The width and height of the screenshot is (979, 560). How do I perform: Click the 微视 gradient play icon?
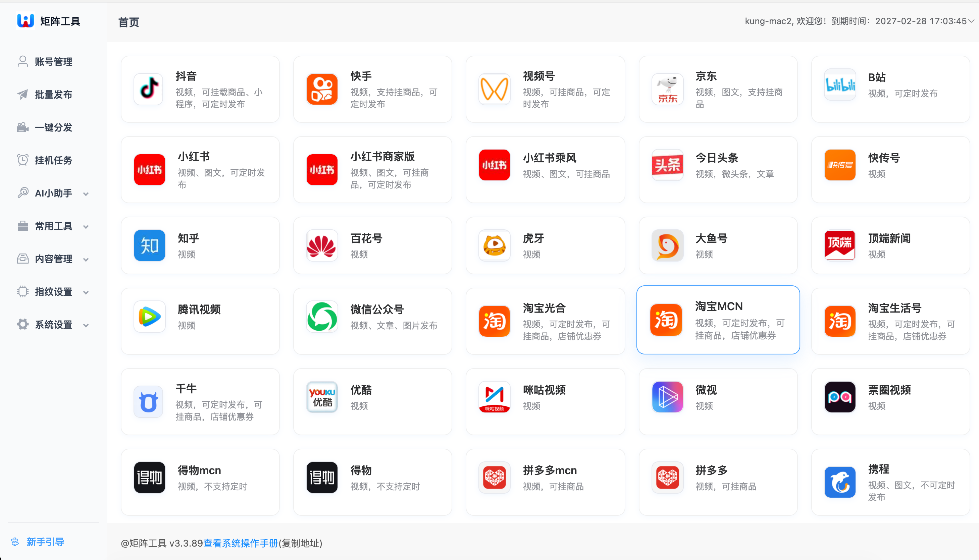pos(667,397)
